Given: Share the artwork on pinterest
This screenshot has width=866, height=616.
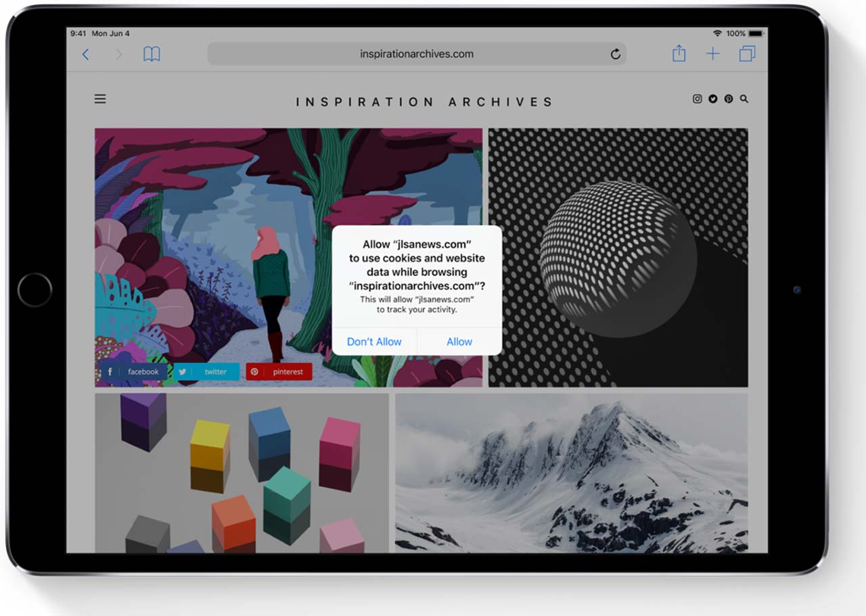Looking at the screenshot, I should tap(279, 371).
